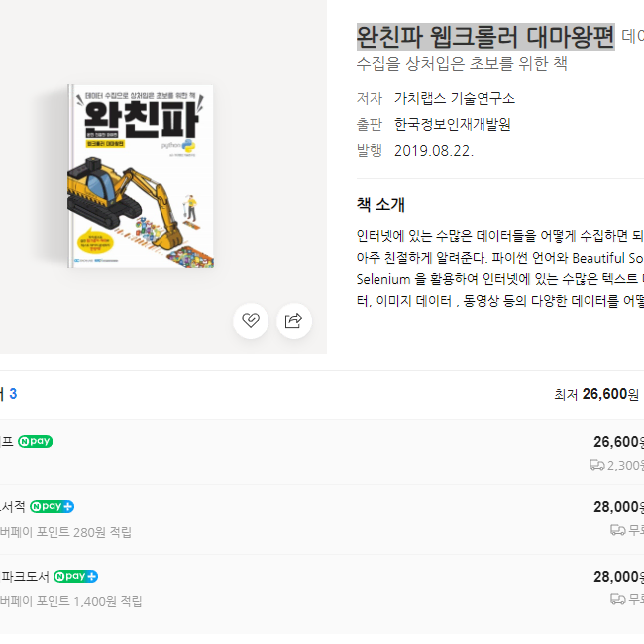Open author link 가치랩스 기술연구소

[454, 98]
